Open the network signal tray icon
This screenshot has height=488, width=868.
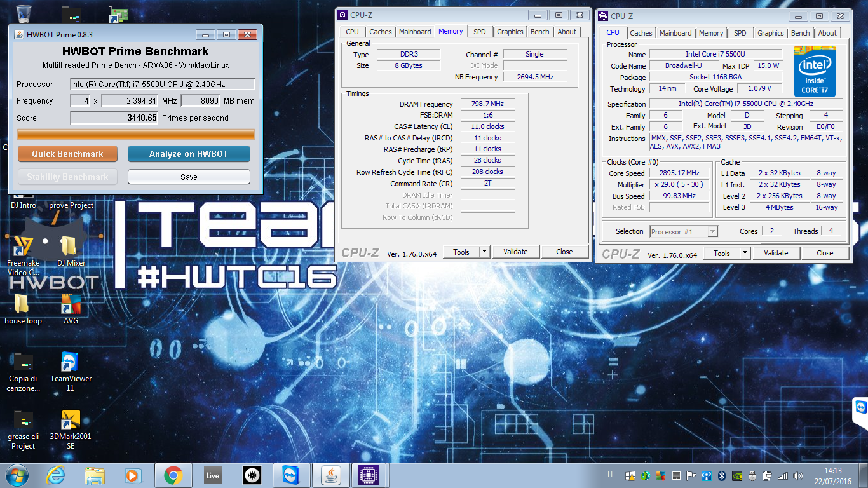(x=783, y=475)
